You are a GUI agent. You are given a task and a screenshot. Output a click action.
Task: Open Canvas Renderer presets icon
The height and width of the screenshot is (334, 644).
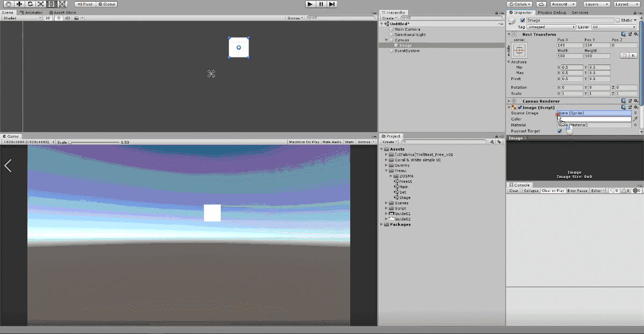click(x=629, y=101)
